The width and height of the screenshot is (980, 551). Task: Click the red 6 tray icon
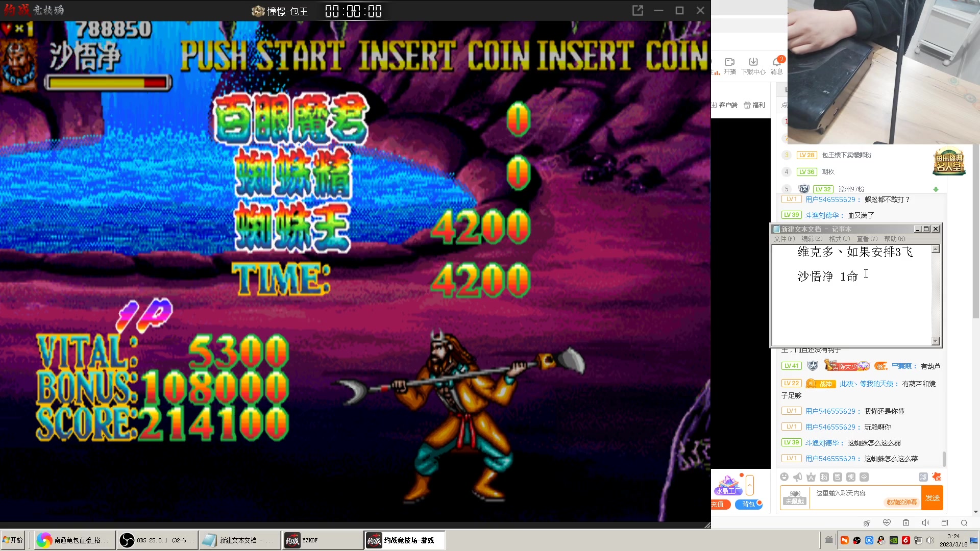906,540
